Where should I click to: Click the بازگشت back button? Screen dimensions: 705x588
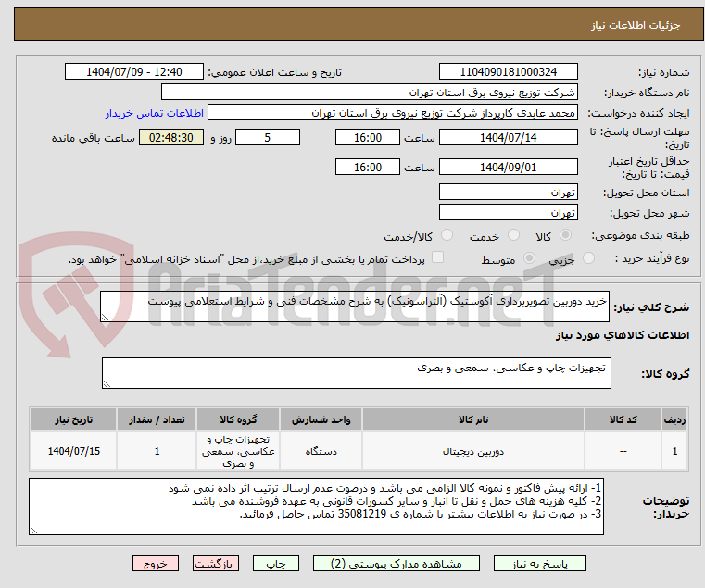click(x=216, y=563)
